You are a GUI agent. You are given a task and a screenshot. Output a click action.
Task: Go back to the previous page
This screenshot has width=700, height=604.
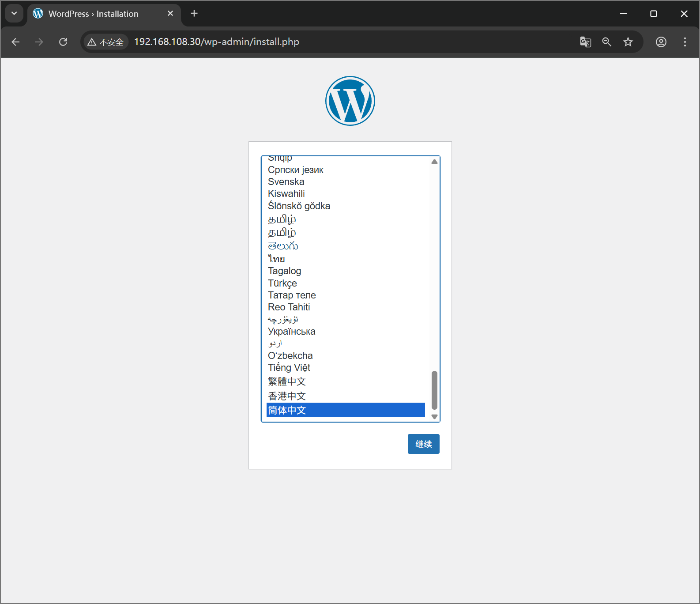16,42
